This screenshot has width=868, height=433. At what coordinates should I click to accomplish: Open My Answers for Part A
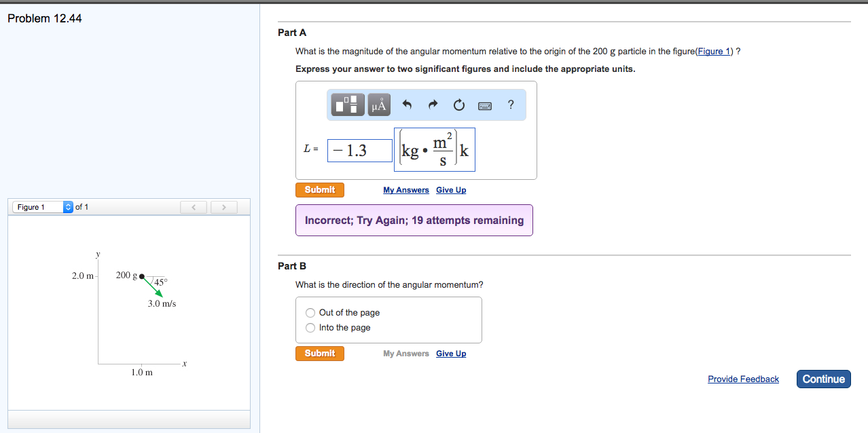point(406,190)
